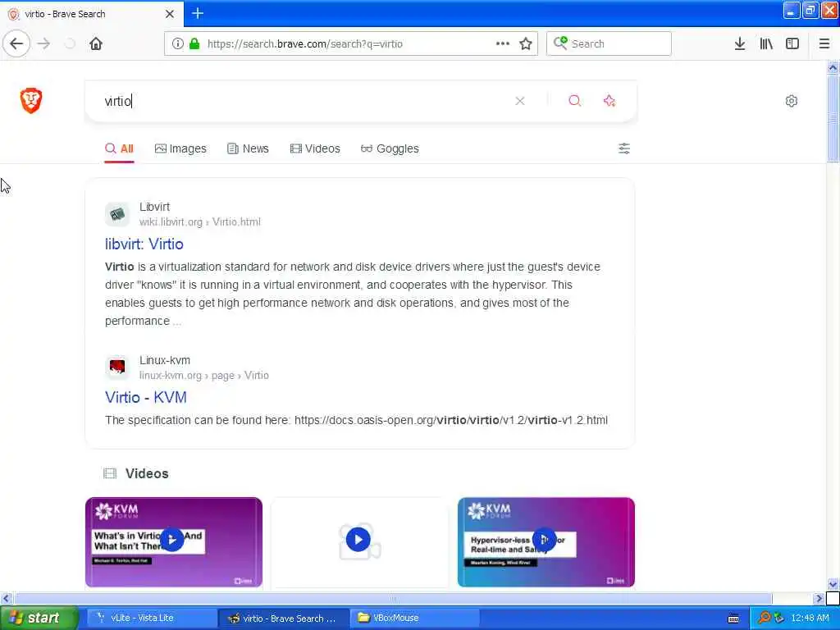840x630 pixels.
Task: Click the Libvirt site name text
Action: [154, 207]
